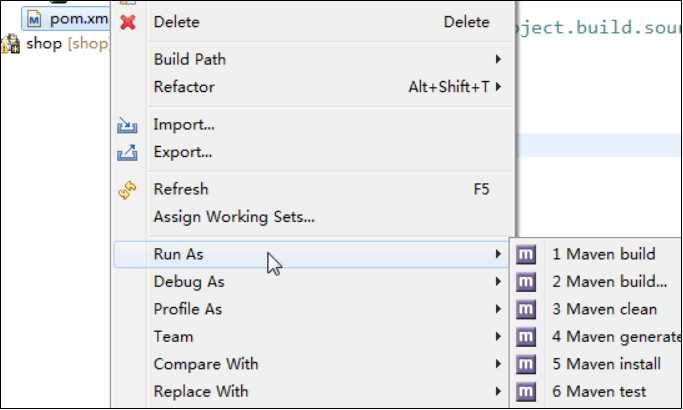Click the Import tray icon
Image resolution: width=683 pixels, height=410 pixels.
pyautogui.click(x=127, y=125)
